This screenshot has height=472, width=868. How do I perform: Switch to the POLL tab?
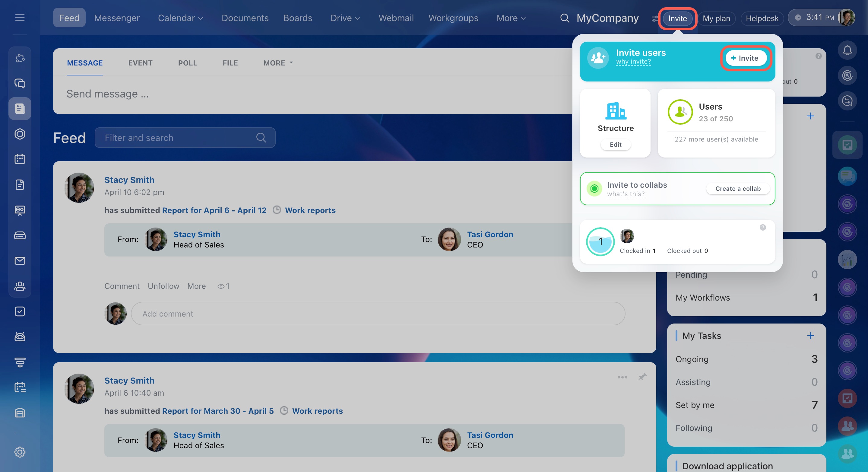point(187,63)
